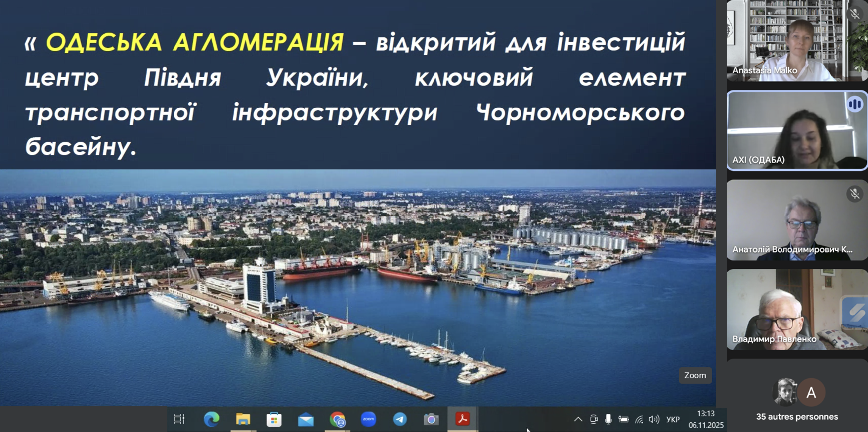
Task: Open the clock showing 13:13 and 06.11.2025
Action: click(x=706, y=419)
